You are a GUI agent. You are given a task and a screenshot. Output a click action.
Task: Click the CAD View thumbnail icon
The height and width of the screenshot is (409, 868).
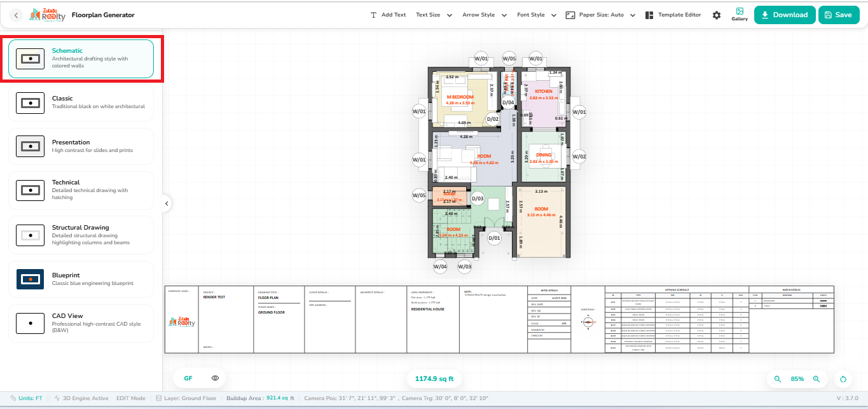[x=30, y=323]
